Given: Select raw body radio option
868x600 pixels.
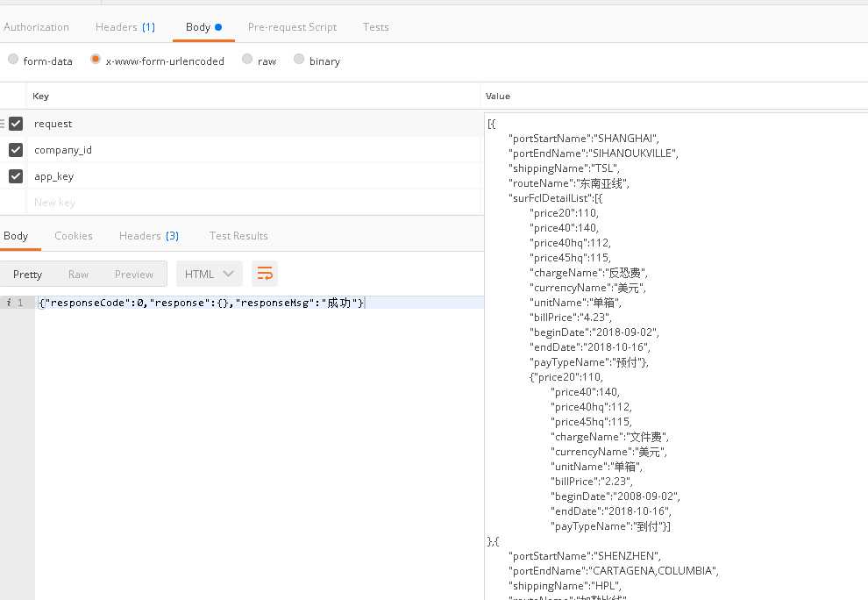Looking at the screenshot, I should (x=247, y=60).
